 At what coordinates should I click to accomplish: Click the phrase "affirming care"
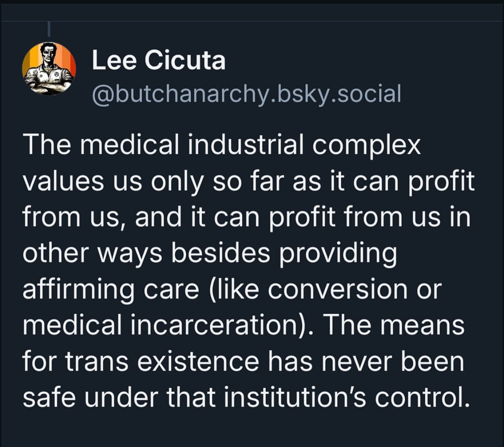(110, 289)
